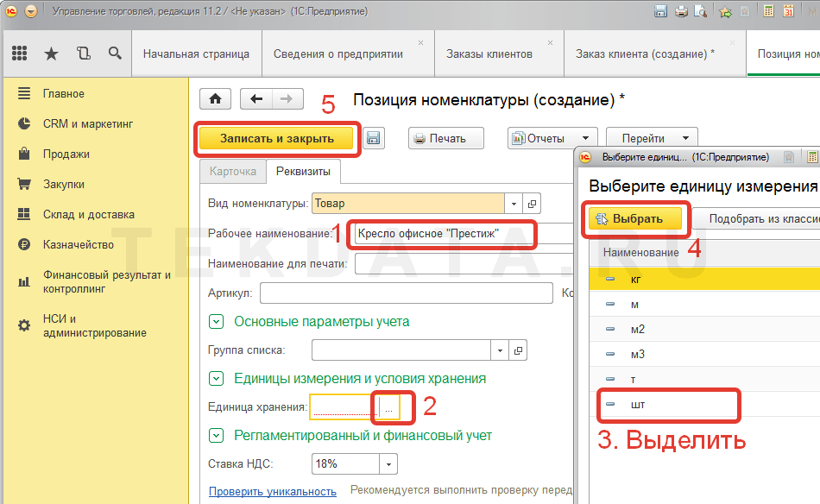
Task: Click the Add to favorites star-arrow icon
Action: point(725,11)
